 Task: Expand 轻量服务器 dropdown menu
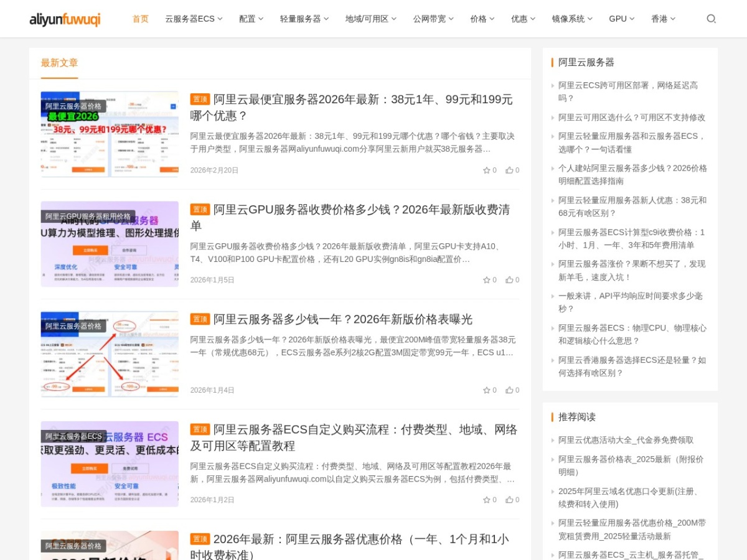(x=304, y=19)
